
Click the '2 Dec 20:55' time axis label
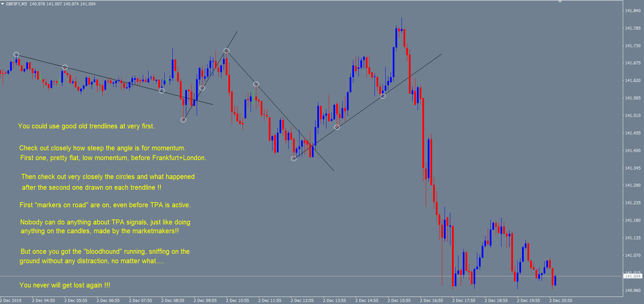click(561, 301)
